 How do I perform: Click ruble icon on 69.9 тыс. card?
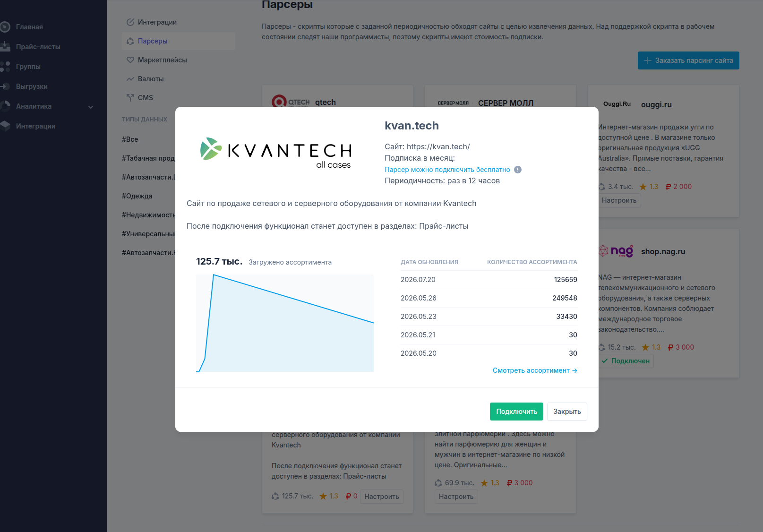click(510, 483)
